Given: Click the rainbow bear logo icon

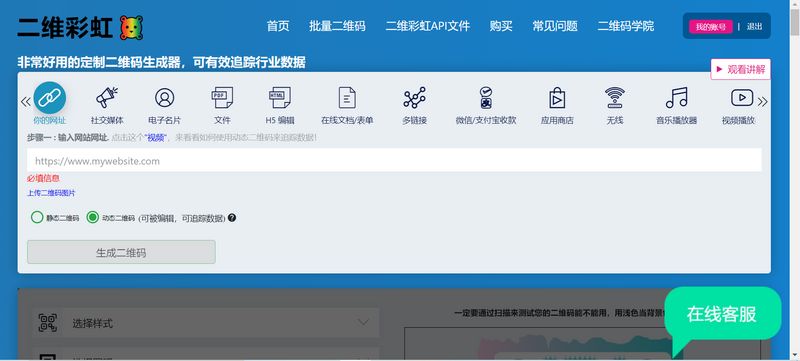Looking at the screenshot, I should [131, 28].
